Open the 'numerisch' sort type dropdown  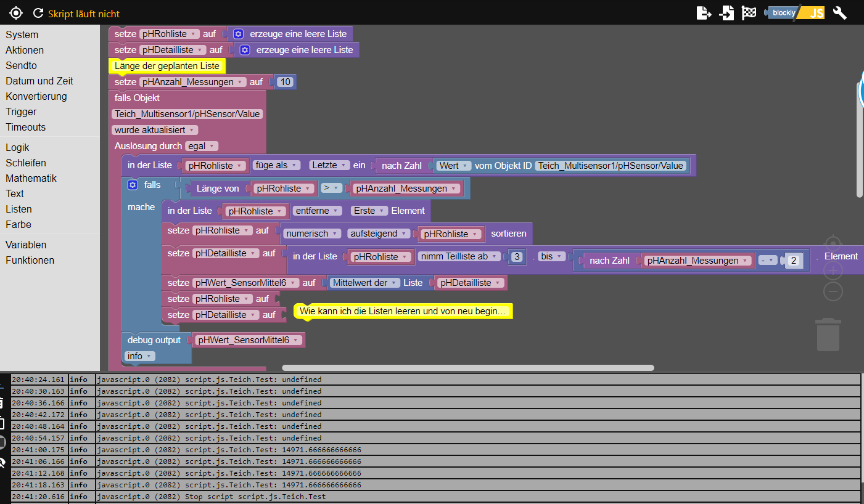pos(312,234)
